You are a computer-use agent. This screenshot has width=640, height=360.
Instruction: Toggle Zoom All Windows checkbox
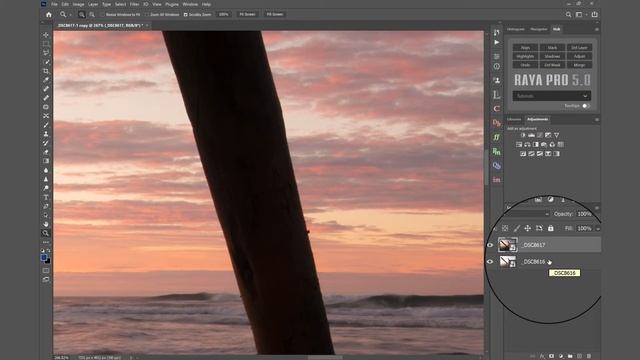(148, 14)
